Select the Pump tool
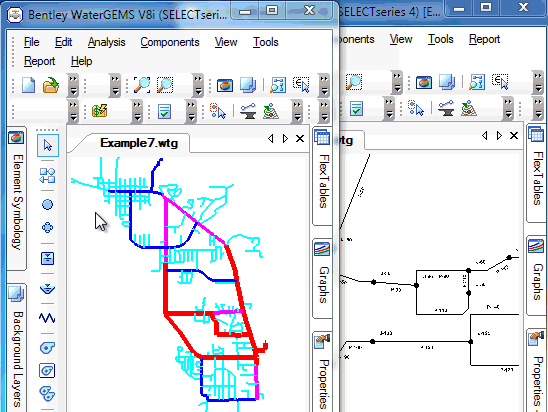 coord(47,347)
